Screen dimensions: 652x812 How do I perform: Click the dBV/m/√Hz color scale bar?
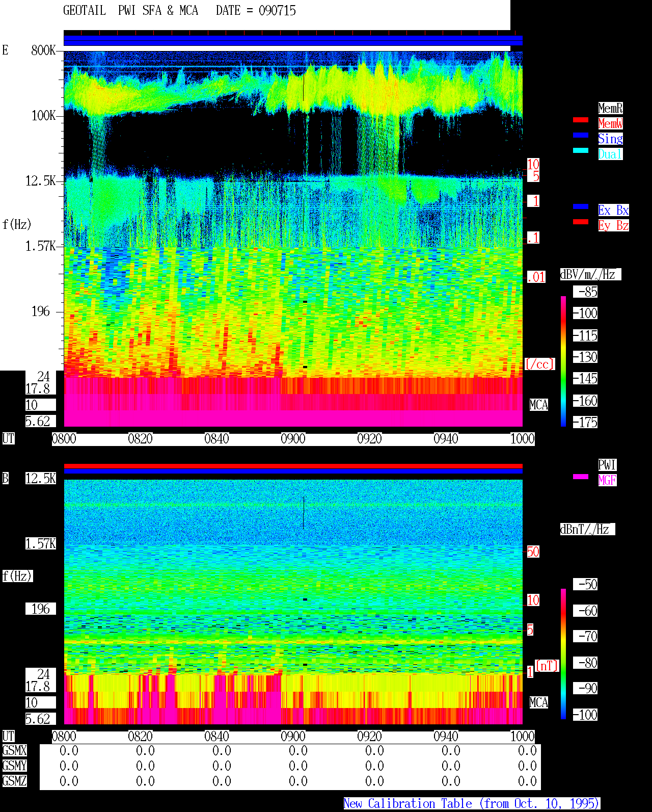point(563,361)
